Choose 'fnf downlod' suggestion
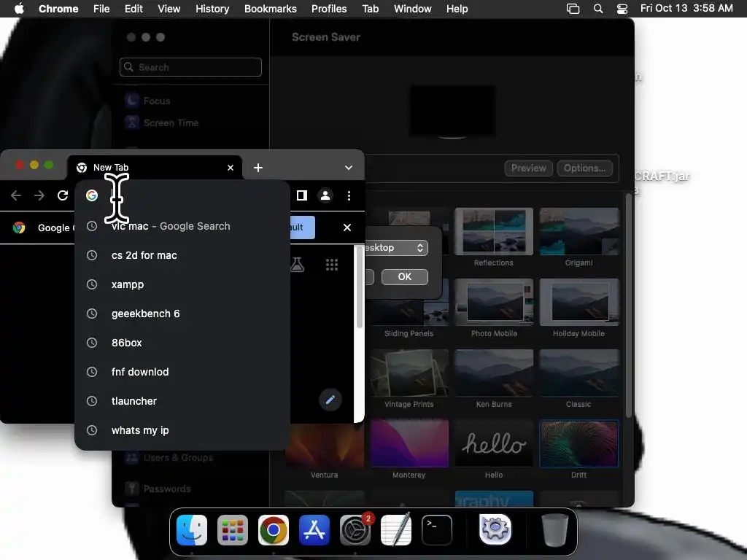The image size is (747, 560). point(182,372)
